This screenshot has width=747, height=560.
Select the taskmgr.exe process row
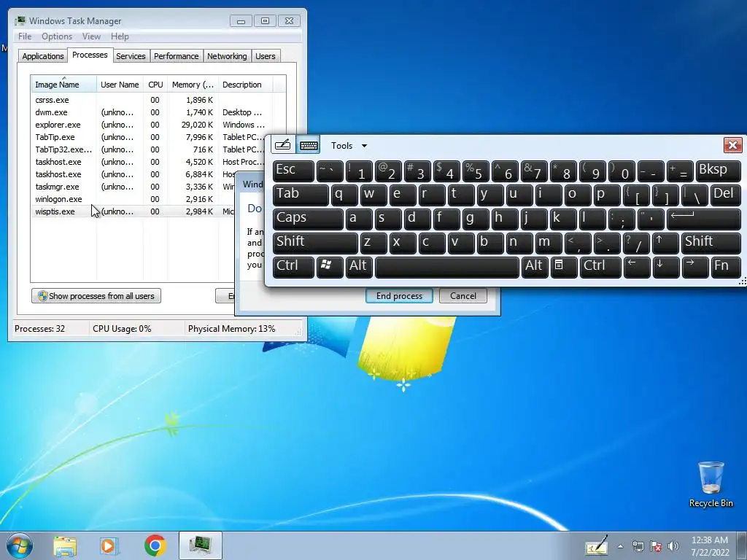click(x=133, y=187)
